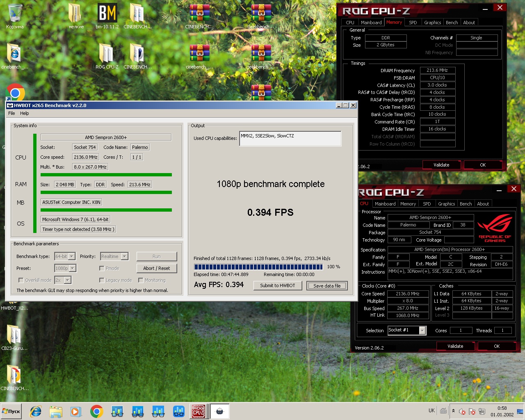Click the Show desktop button at taskbar end
This screenshot has width=525, height=420.
(x=520, y=411)
